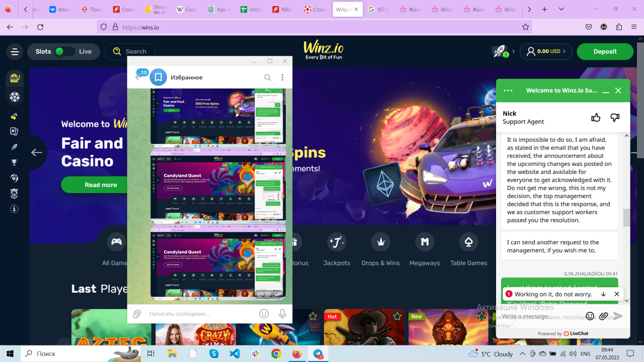The width and height of the screenshot is (644, 362).
Task: Go back in Telegram Избранное chat
Action: [x=138, y=77]
